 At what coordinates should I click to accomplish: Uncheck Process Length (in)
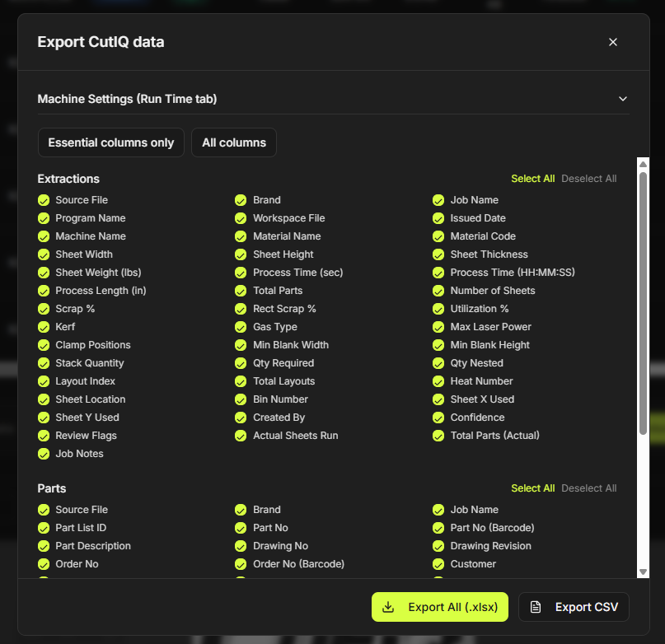click(44, 291)
